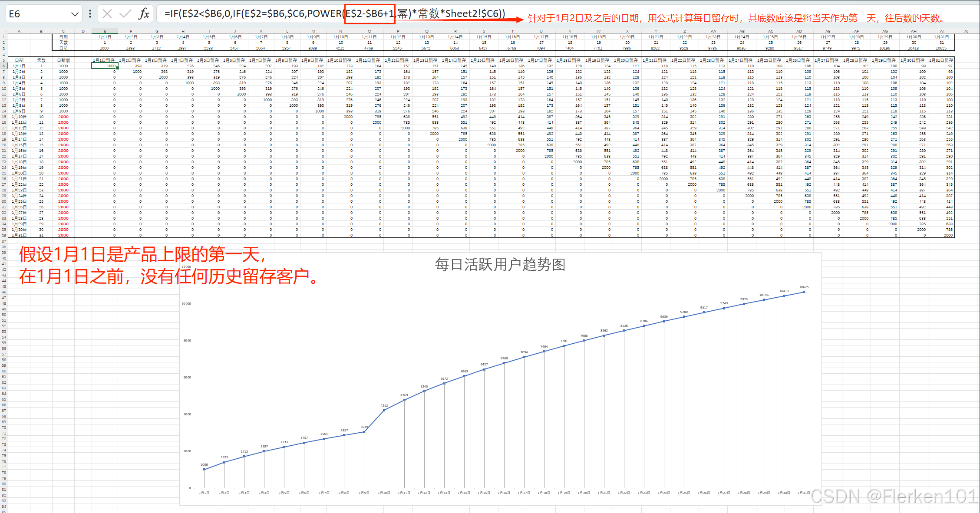This screenshot has width=980, height=513.
Task: Click the three-dot formula bar handle
Action: (x=90, y=14)
